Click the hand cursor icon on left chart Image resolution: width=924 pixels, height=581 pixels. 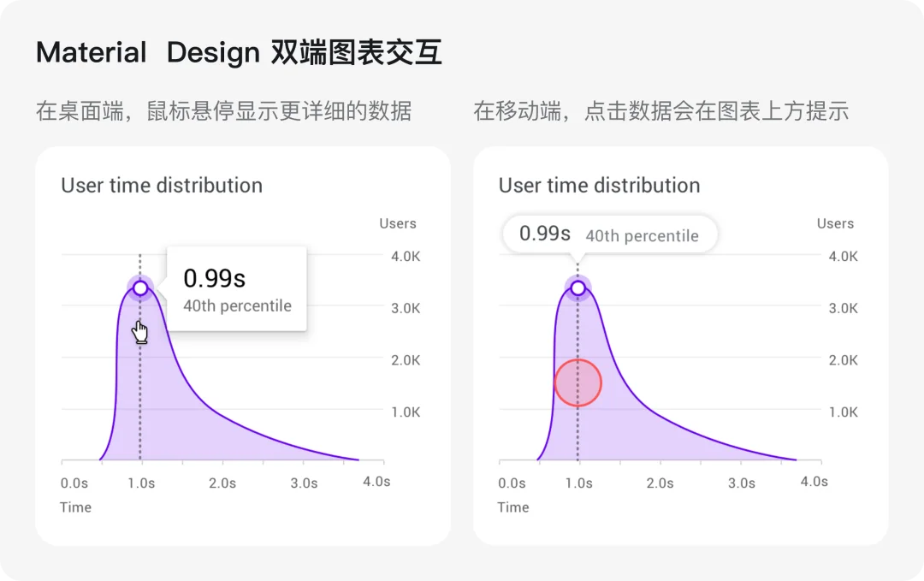(139, 332)
